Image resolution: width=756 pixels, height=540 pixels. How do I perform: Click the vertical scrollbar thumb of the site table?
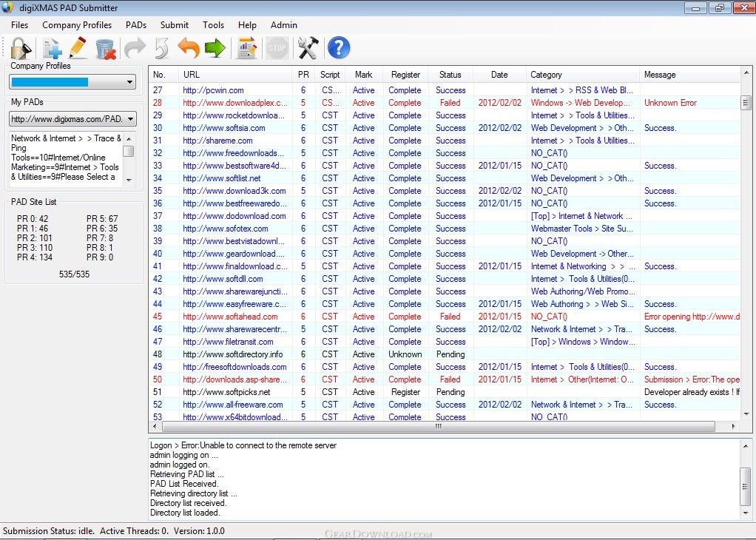tap(746, 103)
